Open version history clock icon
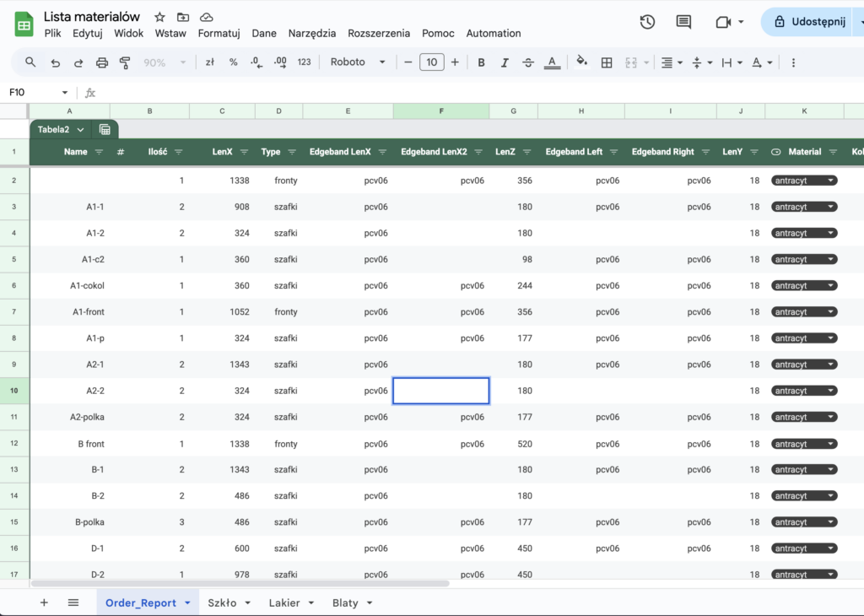 [x=647, y=22]
